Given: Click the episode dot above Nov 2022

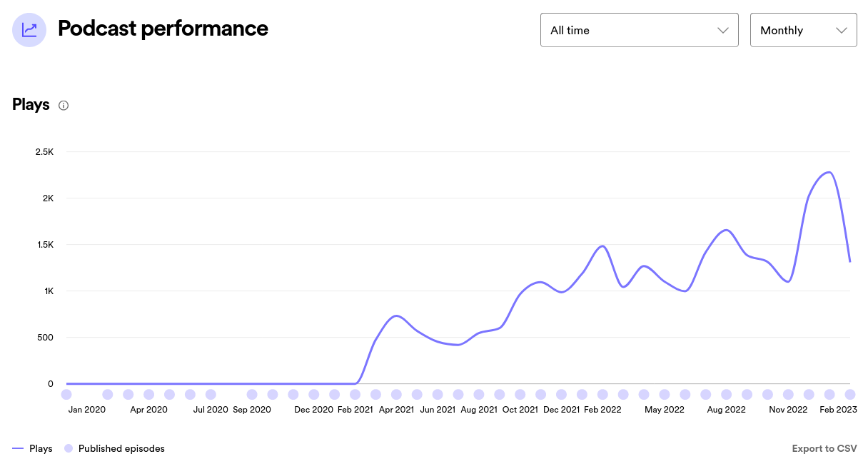Looking at the screenshot, I should [788, 394].
